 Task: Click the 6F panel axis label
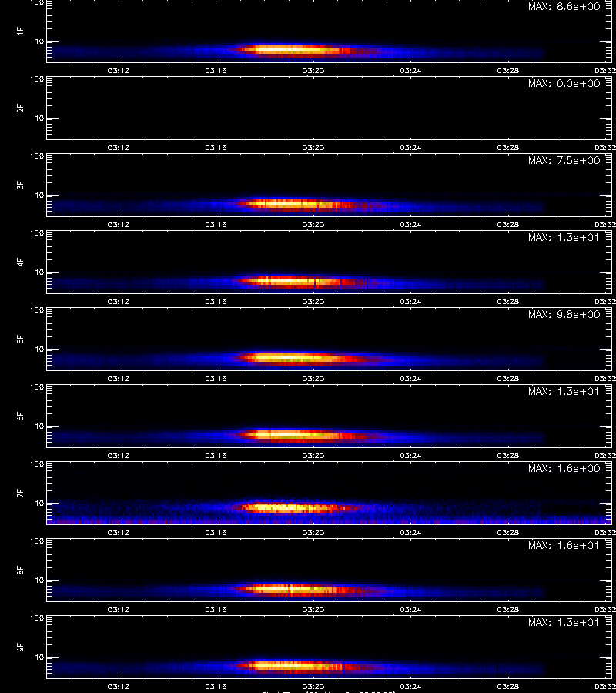20,417
